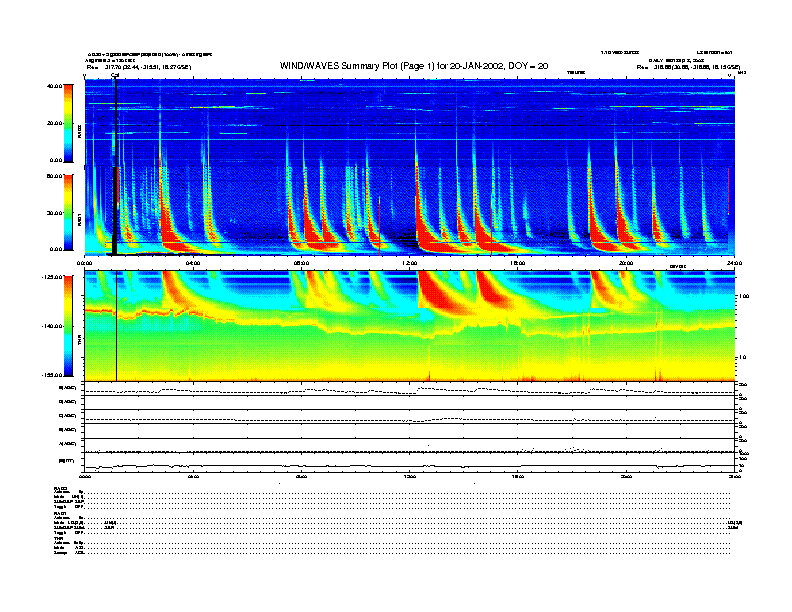Click the 20:00 label under the bottom line plots
Screen dimensions: 792x612
(x=626, y=476)
